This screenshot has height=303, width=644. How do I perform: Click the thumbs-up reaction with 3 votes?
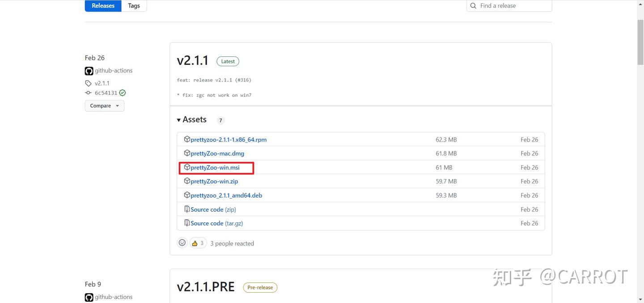(198, 243)
